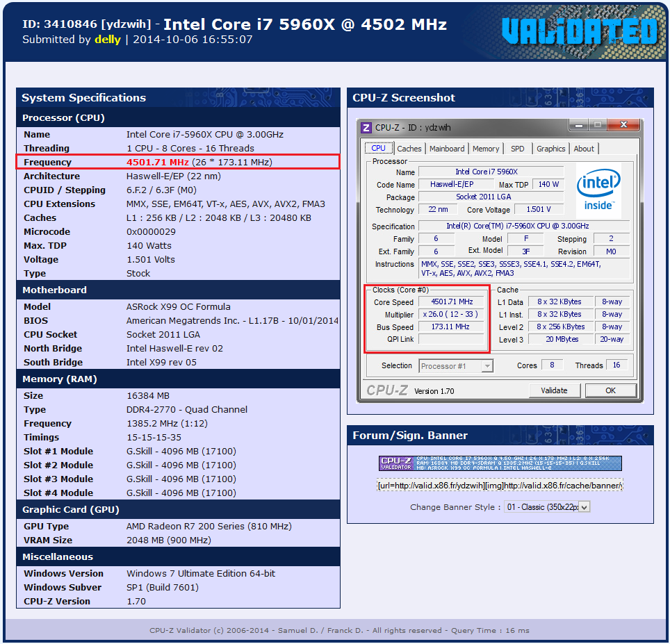Click the Validate button
Screen dimensions: 670x644
point(554,390)
